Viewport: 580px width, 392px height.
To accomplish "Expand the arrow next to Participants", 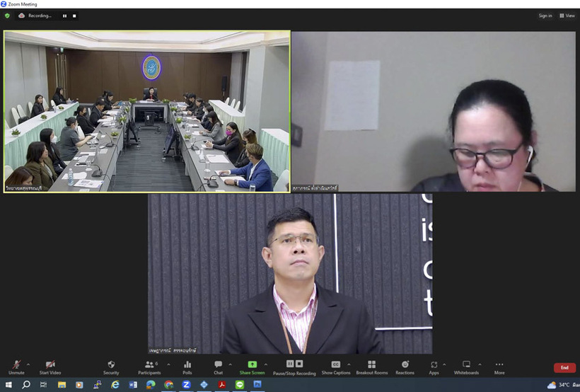I will (167, 364).
